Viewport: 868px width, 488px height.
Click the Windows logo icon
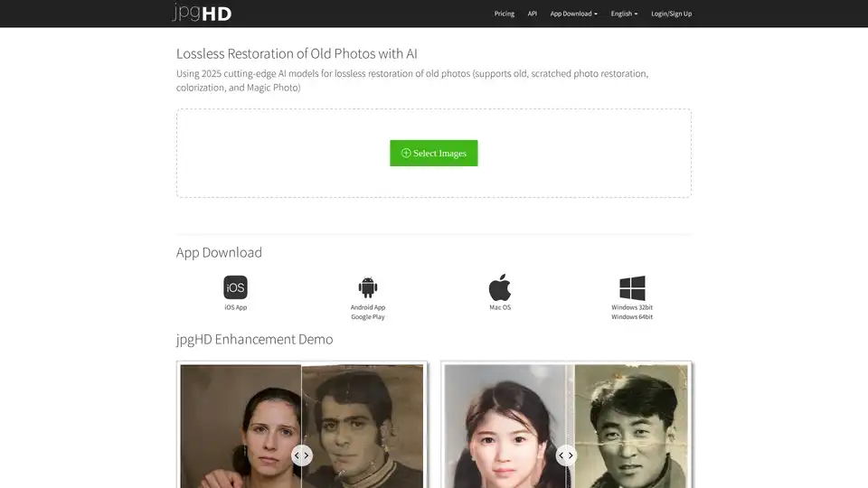(x=632, y=287)
